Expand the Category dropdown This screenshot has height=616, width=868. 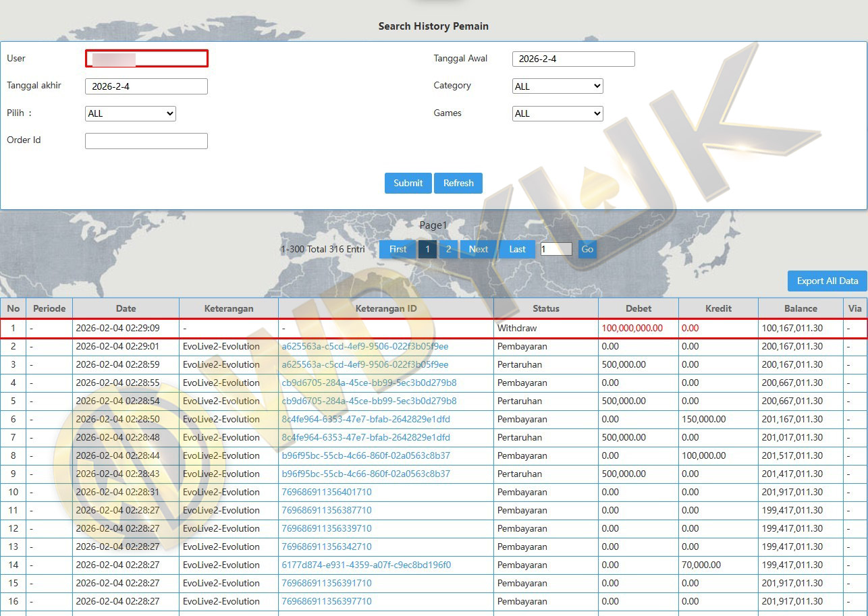pos(558,86)
